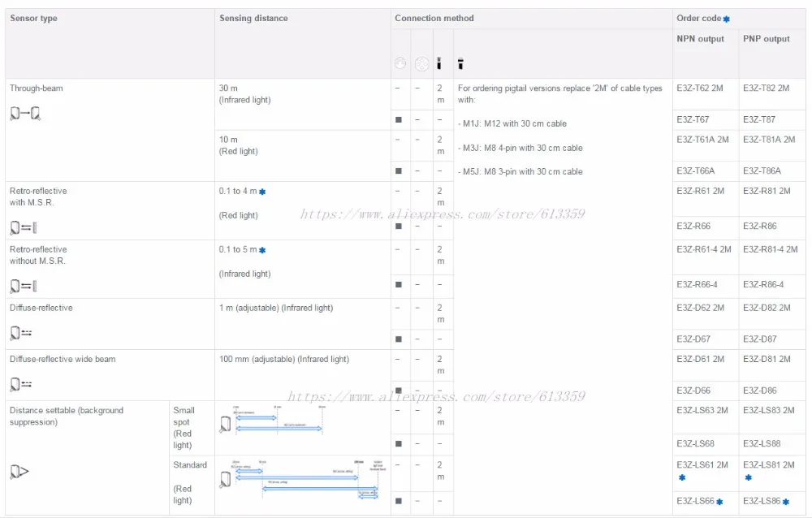Image resolution: width=812 pixels, height=518 pixels.
Task: Select the M3J: M8 4-pin cable line
Action: point(520,148)
